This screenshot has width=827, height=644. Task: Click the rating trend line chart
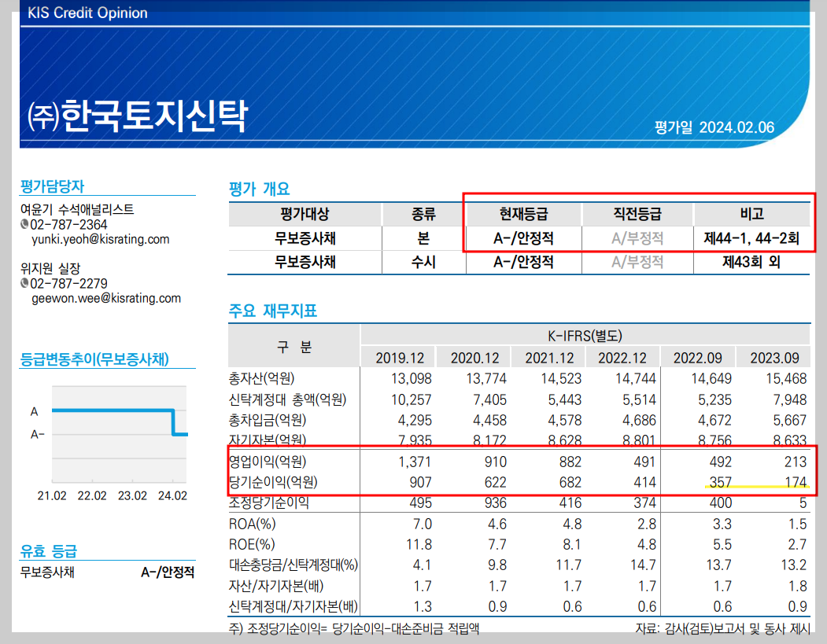pos(119,434)
